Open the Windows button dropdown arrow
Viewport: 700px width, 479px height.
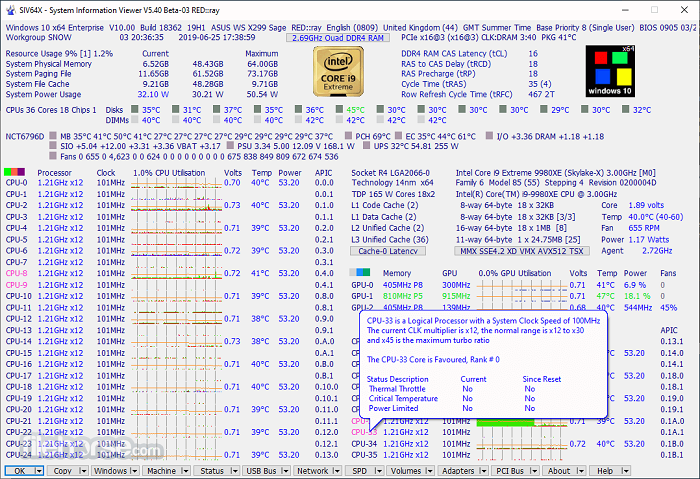(135, 471)
